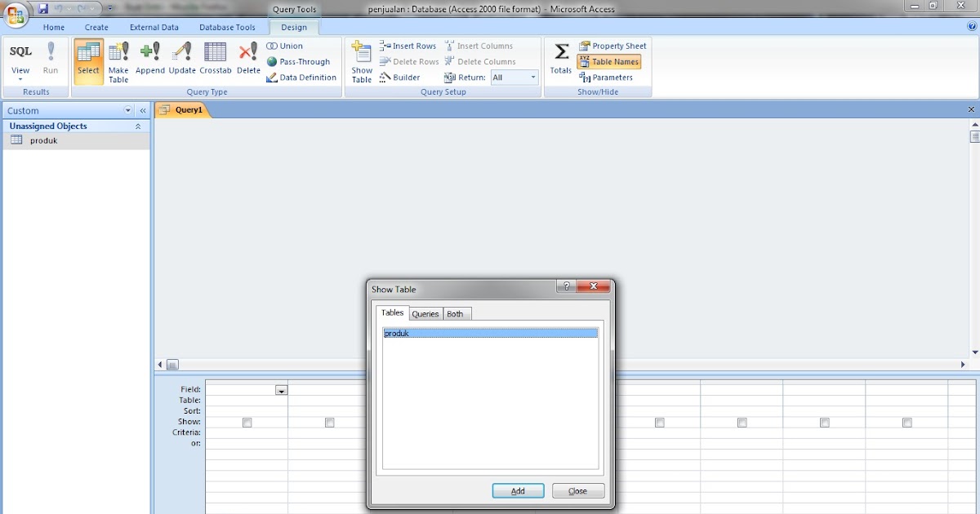
Task: Open Access Help question icon
Action: point(972,27)
